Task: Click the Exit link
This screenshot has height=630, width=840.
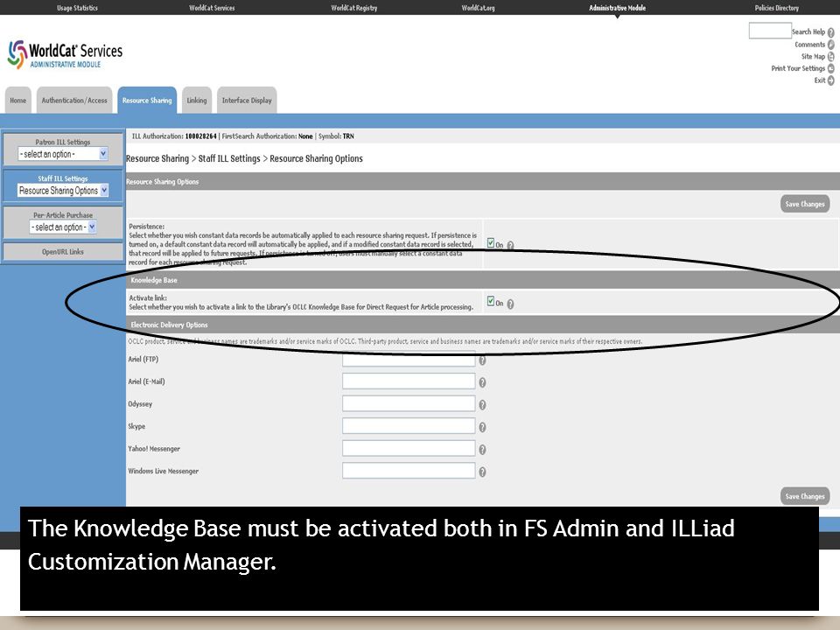Action: (820, 80)
